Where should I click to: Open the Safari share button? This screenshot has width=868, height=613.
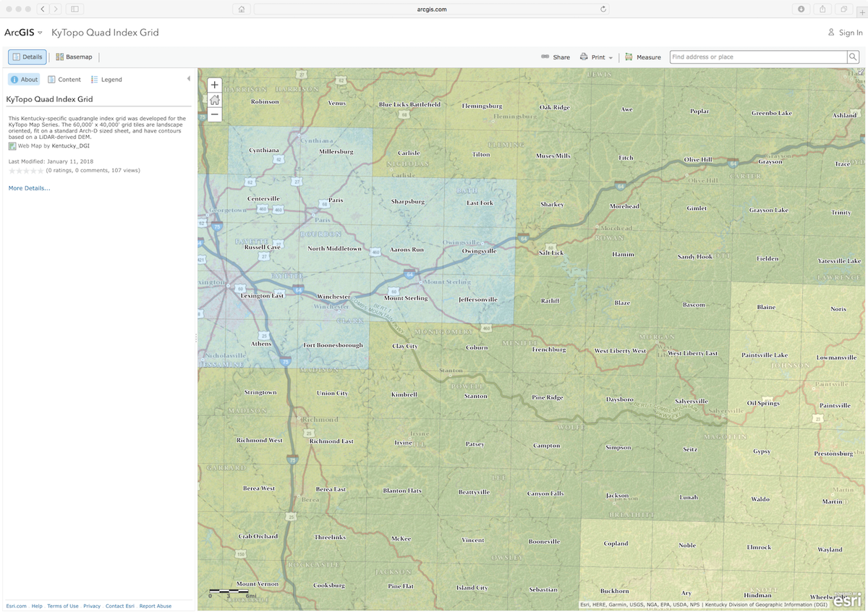822,9
